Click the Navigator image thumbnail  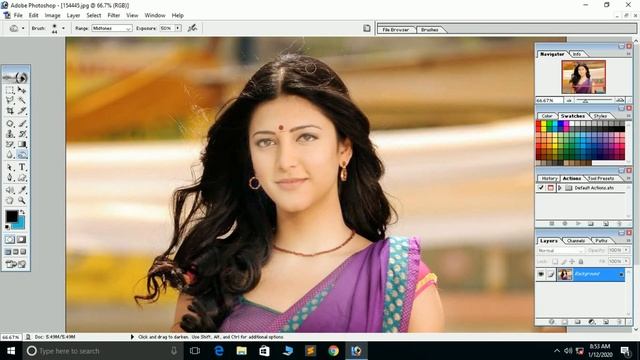tap(583, 77)
